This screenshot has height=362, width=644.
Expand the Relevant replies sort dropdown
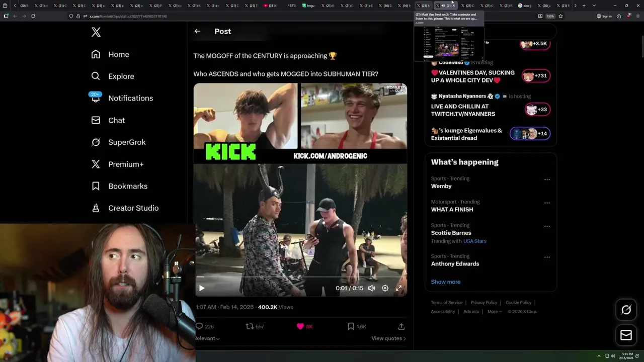207,338
